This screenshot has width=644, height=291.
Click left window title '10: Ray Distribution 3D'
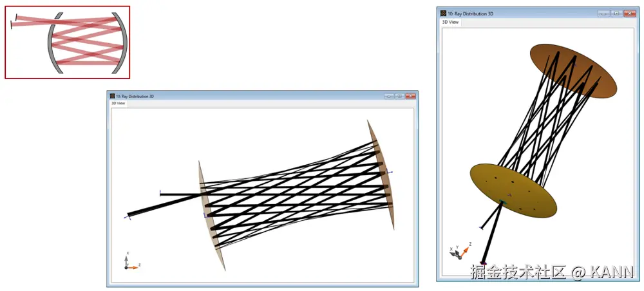(x=135, y=96)
